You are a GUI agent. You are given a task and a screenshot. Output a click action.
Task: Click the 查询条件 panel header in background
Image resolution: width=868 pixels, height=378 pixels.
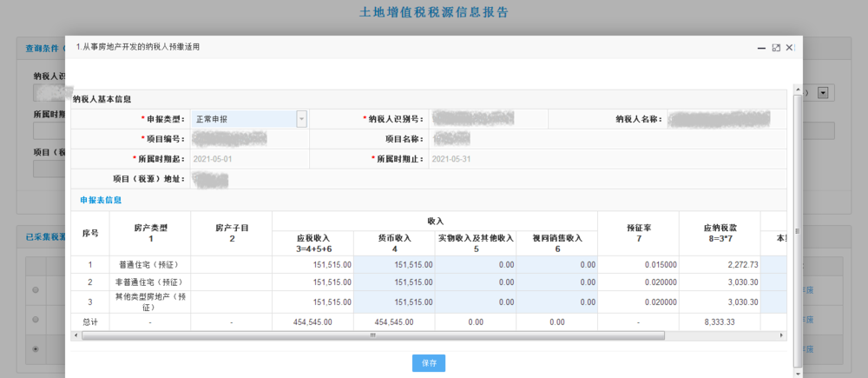pos(42,49)
